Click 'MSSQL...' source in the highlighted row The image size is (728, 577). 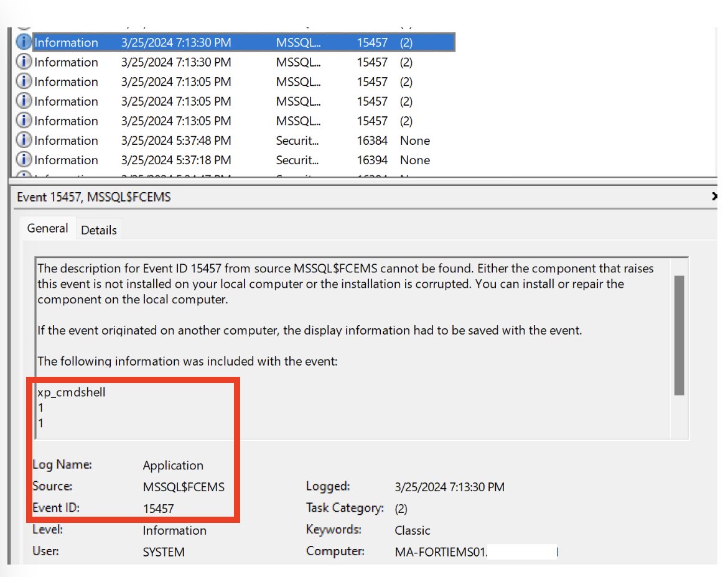298,43
